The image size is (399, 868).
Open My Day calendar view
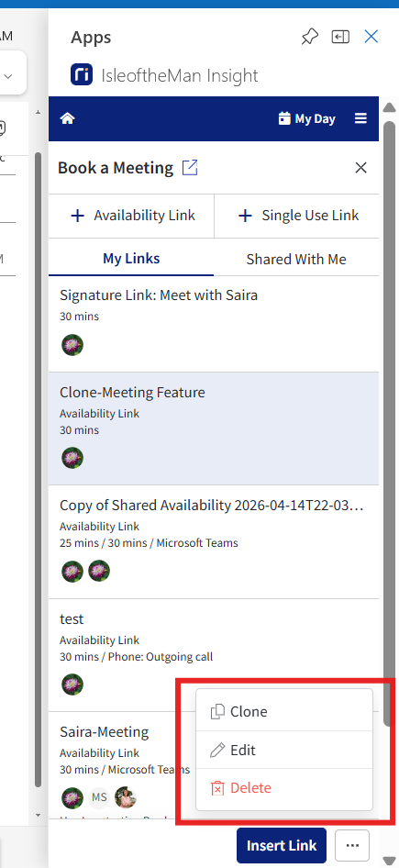[306, 118]
